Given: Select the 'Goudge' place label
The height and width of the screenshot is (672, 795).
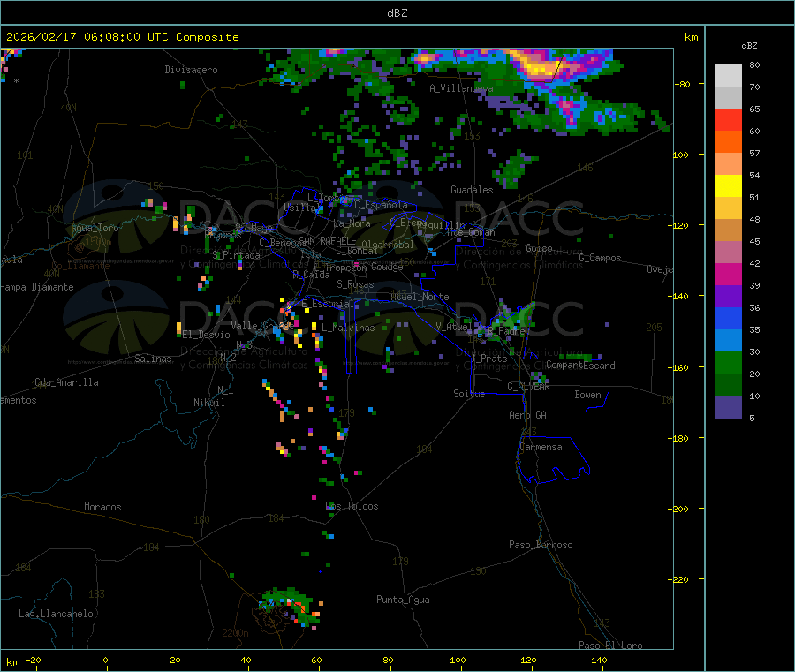Looking at the screenshot, I should coord(387,267).
